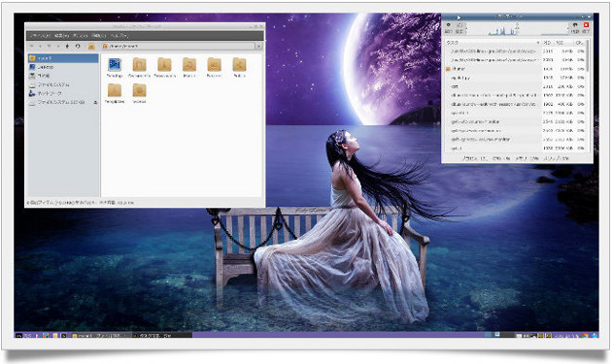The height and width of the screenshot is (364, 612).
Task: Click the Chrome icon in the system tray
Action: point(585,335)
